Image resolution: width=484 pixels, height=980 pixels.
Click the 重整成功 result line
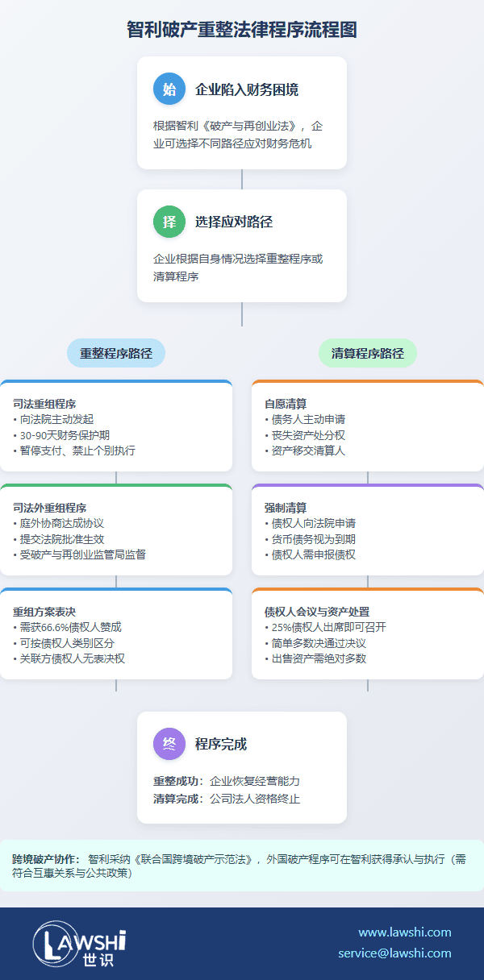(x=227, y=781)
